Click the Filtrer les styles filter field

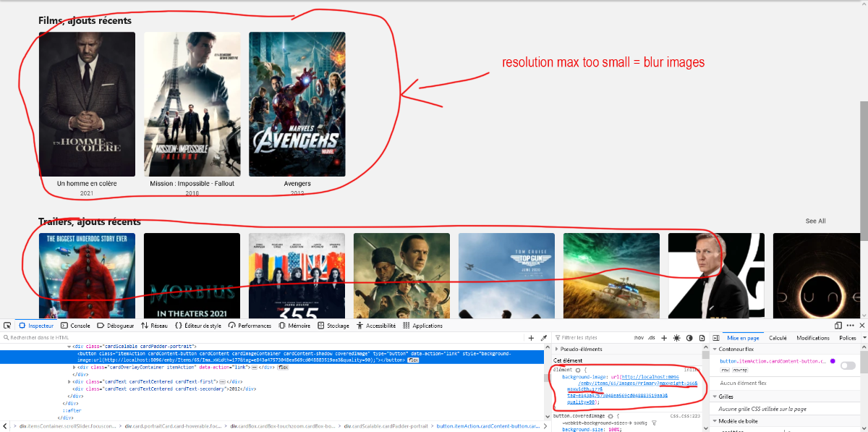click(x=592, y=338)
